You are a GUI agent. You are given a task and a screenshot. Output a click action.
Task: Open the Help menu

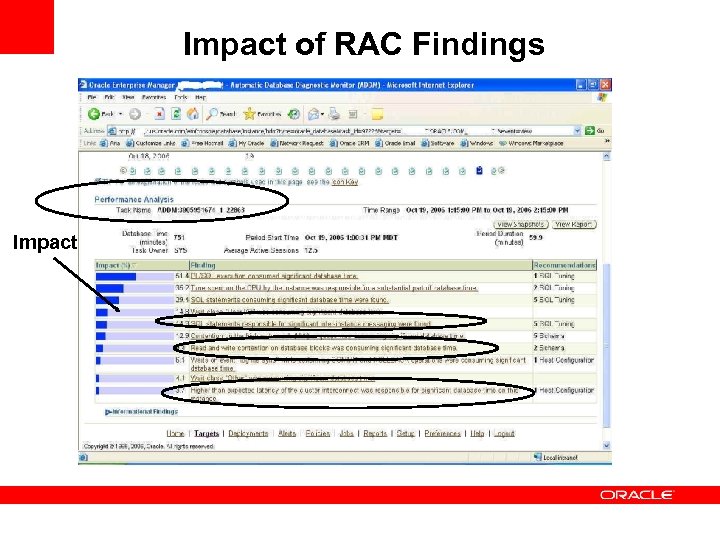tap(201, 97)
